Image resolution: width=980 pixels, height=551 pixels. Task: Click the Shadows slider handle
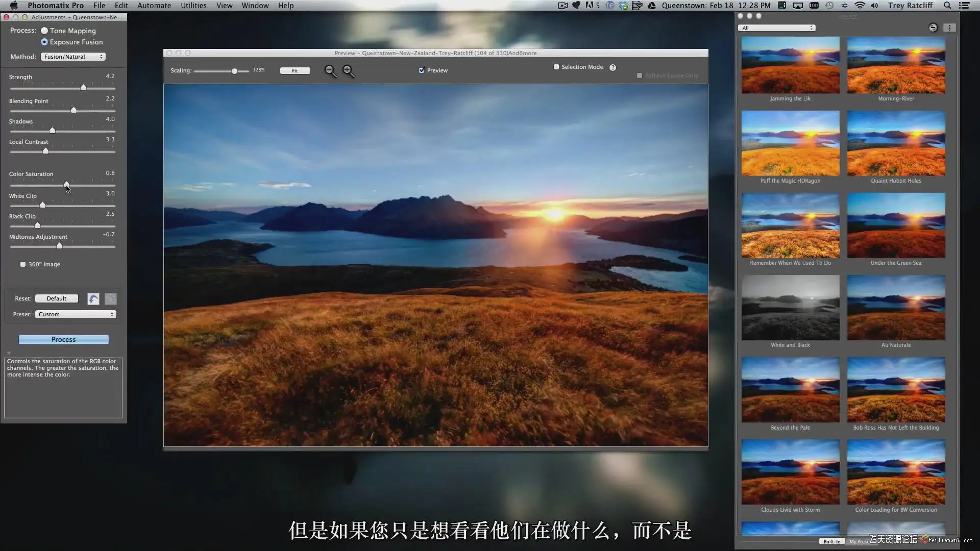52,131
